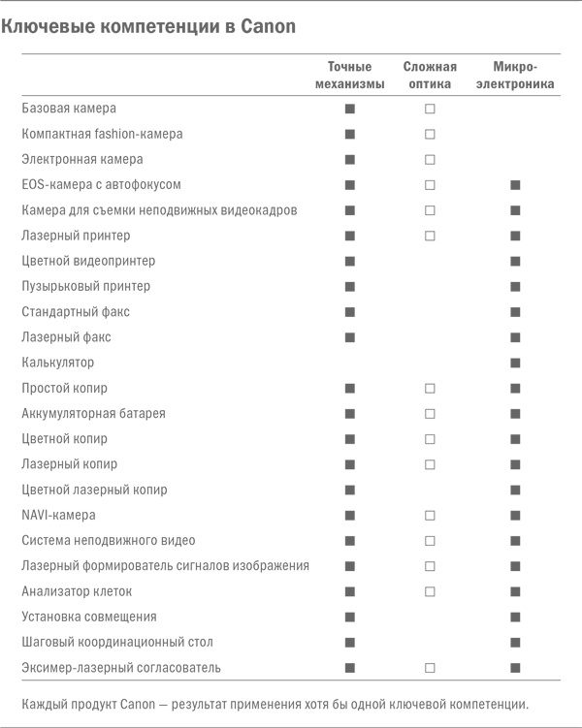This screenshot has width=582, height=728.
Task: Click the Микроэлектроника square for EOS-камера с автофокусом
Action: [515, 184]
